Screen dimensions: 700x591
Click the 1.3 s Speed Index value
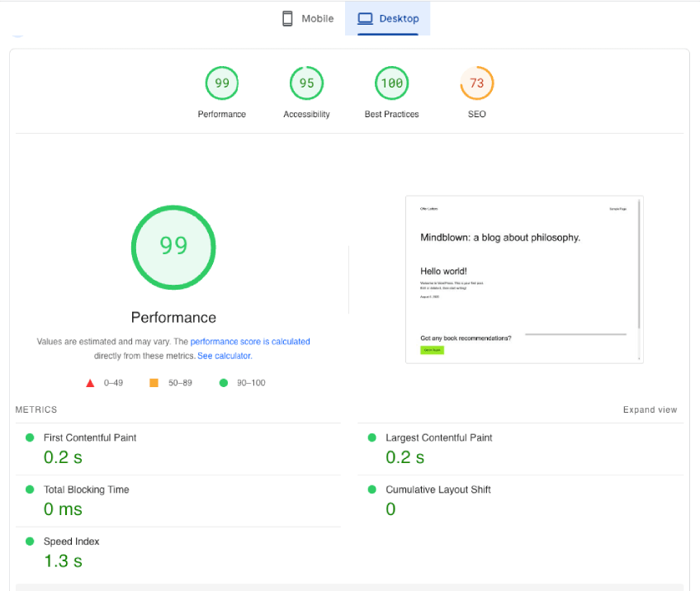(63, 561)
